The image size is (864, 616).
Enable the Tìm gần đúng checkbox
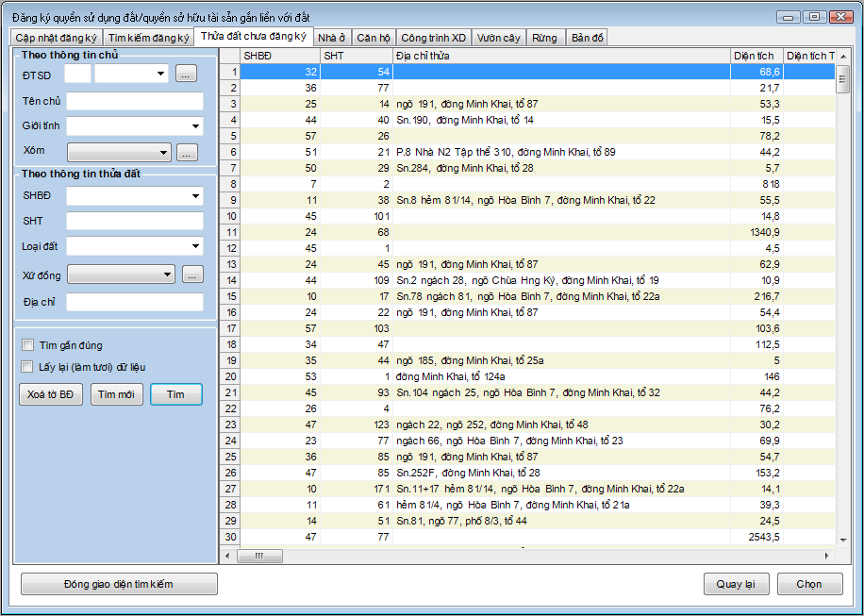pyautogui.click(x=28, y=345)
